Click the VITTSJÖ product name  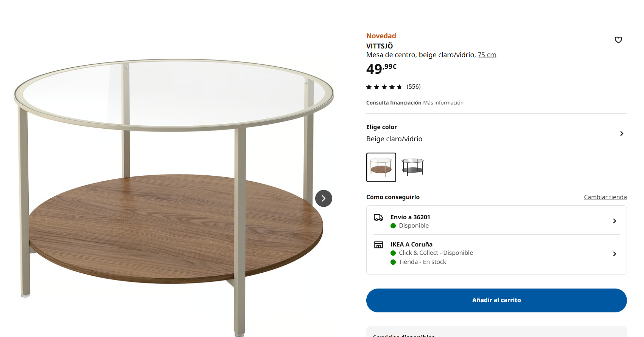[x=380, y=46]
